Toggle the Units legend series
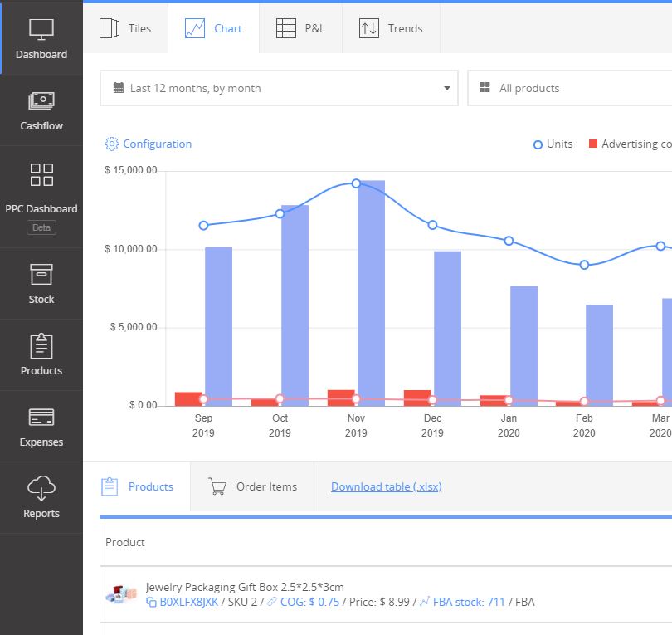 [x=553, y=144]
